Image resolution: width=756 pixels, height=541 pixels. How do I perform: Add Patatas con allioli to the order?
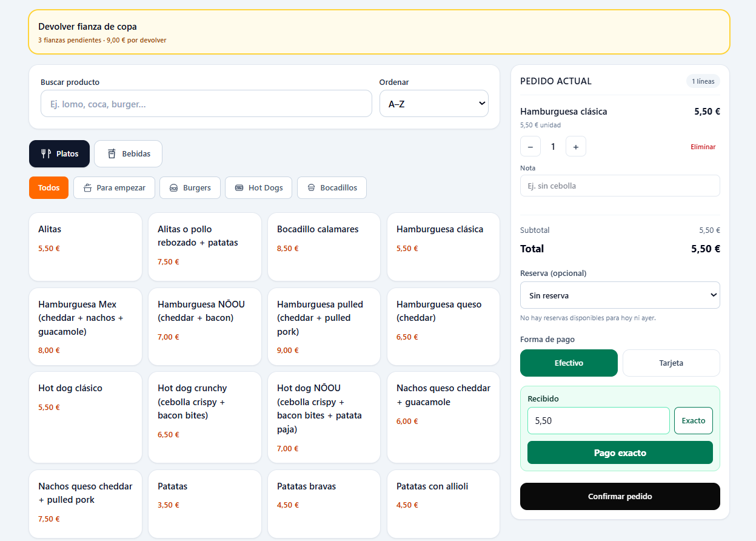tap(444, 504)
